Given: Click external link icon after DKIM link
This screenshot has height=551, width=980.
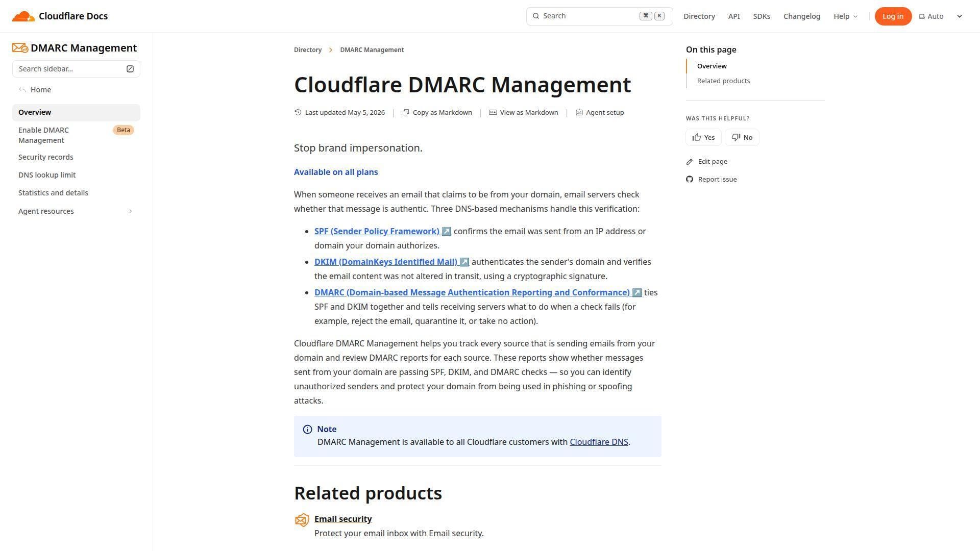Looking at the screenshot, I should (464, 262).
